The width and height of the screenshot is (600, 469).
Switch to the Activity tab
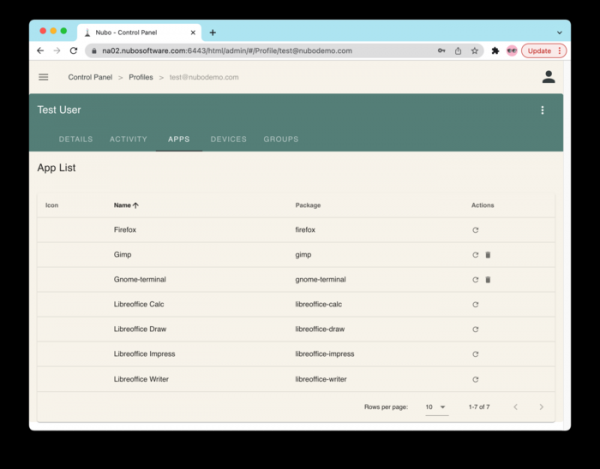tap(128, 139)
